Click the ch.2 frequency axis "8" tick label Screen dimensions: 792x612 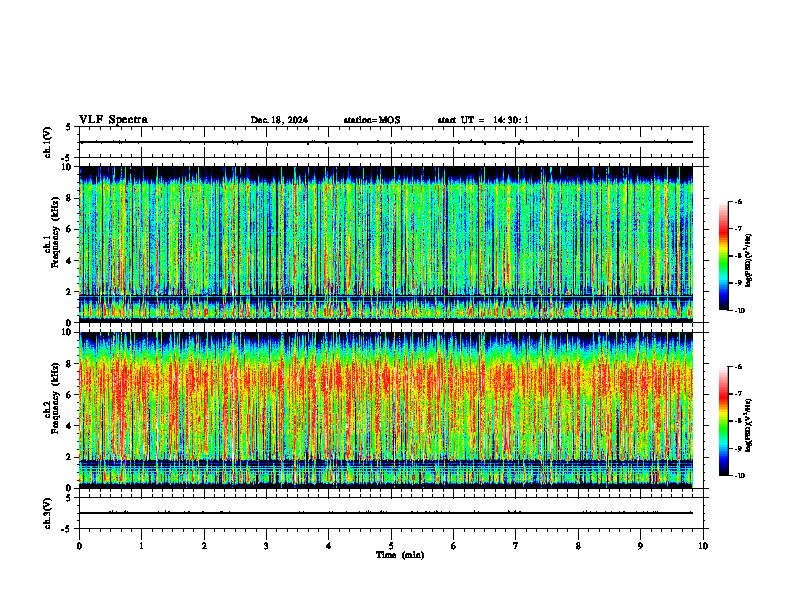tap(70, 364)
